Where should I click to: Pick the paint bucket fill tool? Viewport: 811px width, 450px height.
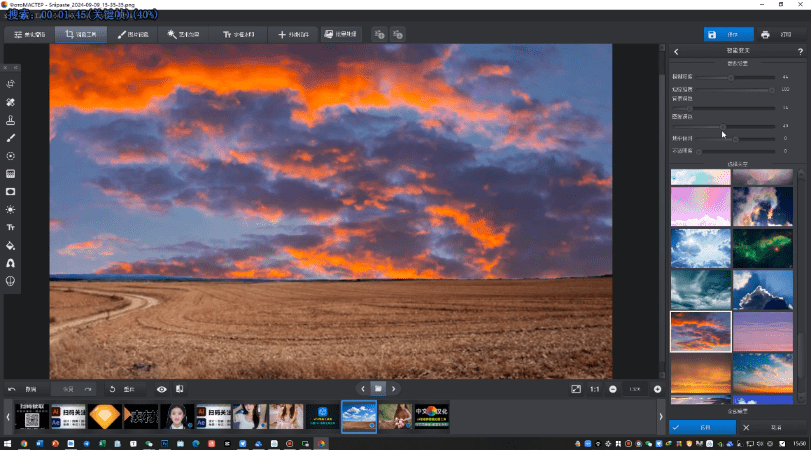tap(10, 245)
